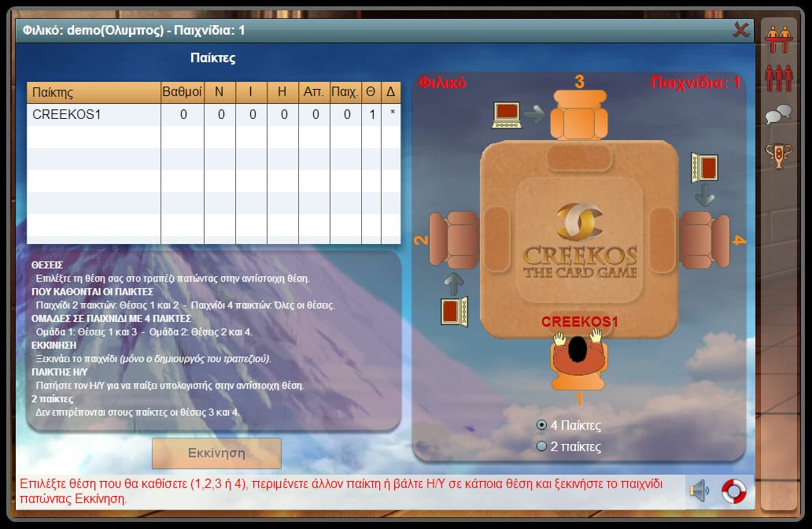Click the two-players icon in right sidebar

click(x=779, y=39)
